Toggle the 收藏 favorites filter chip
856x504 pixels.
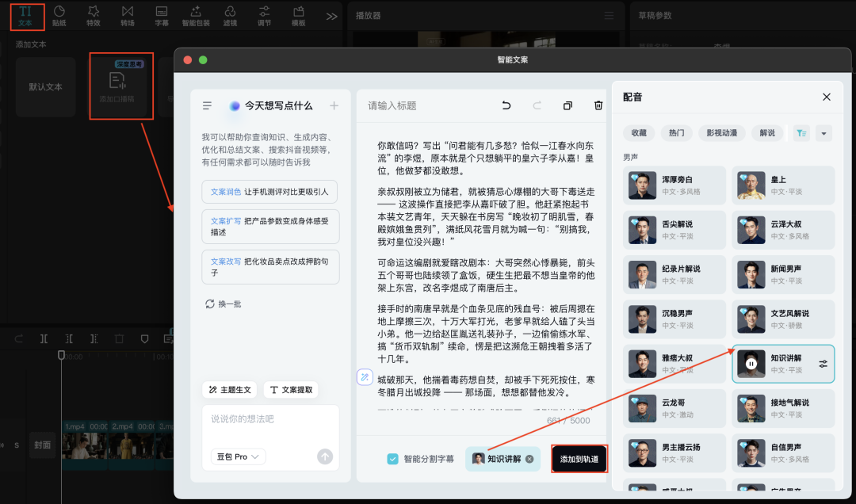coord(639,133)
